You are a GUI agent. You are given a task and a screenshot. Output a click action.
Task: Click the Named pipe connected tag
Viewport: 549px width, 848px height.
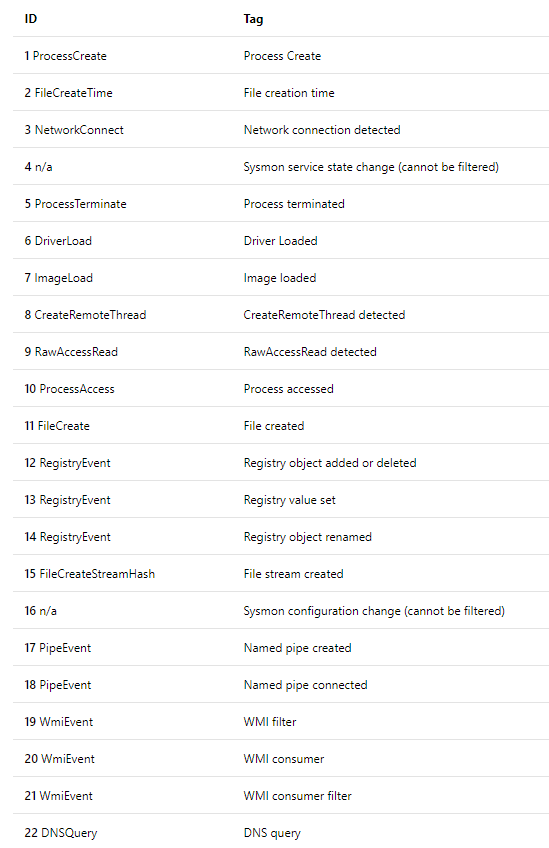click(305, 685)
